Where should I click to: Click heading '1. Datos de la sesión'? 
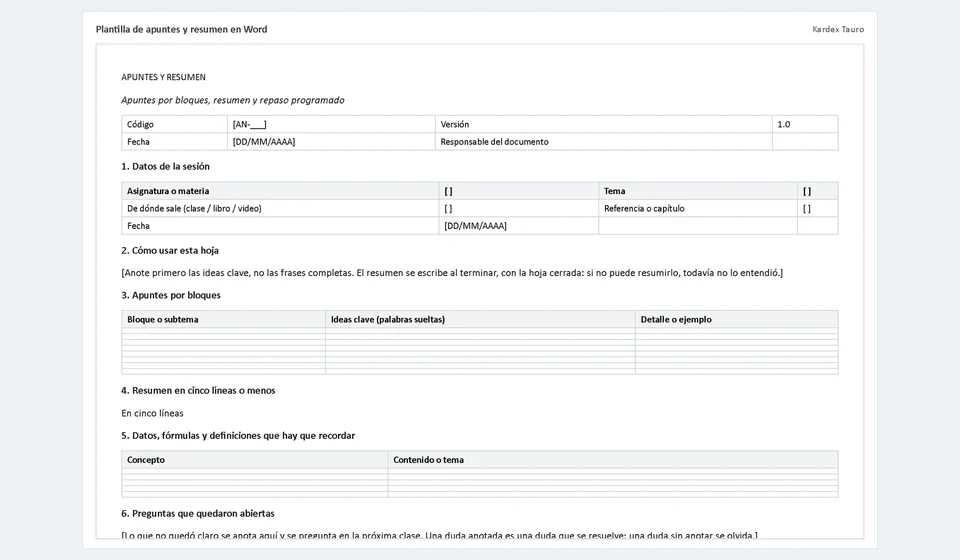click(x=165, y=166)
